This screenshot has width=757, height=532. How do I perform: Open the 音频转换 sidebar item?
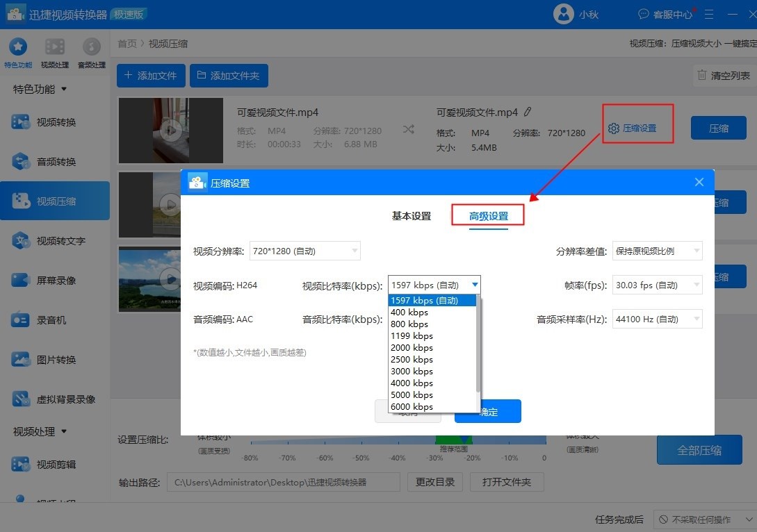55,162
